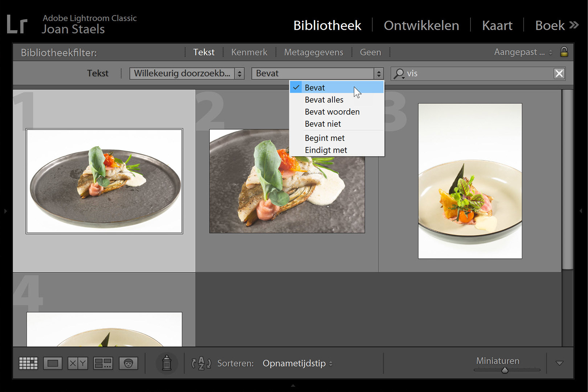Choose the checked Bevat menu option

coord(336,87)
